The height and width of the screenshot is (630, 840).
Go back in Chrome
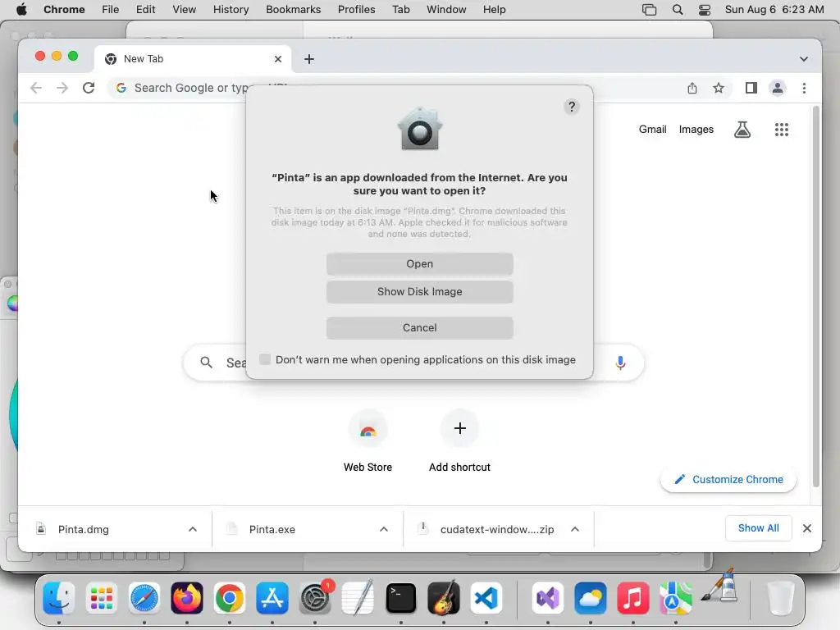point(36,88)
